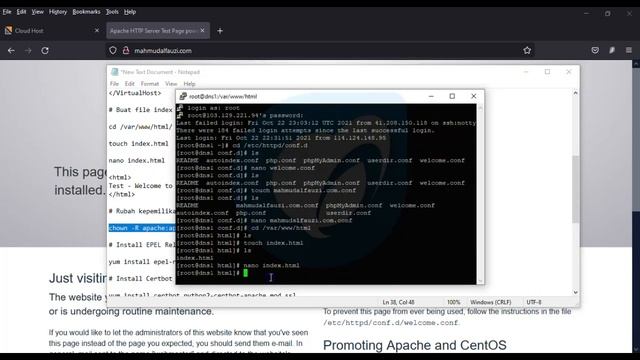
Task: Open Notepad View menu
Action: [x=171, y=84]
